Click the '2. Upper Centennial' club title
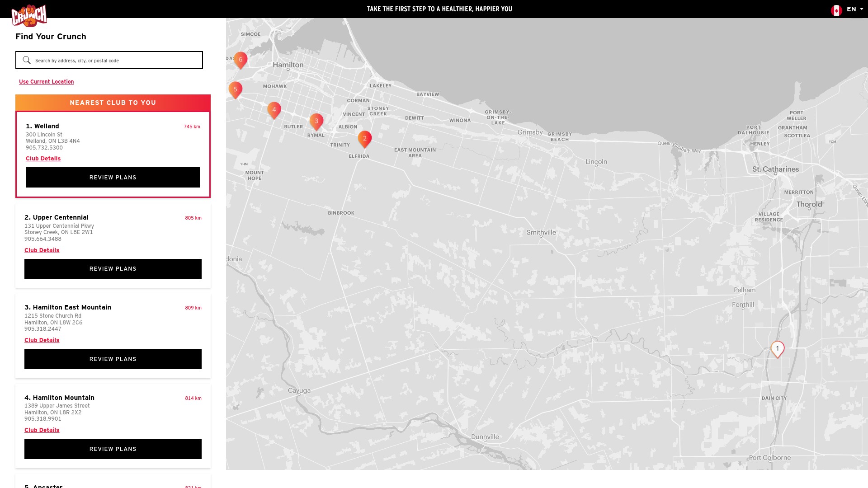This screenshot has width=868, height=488. pos(57,217)
